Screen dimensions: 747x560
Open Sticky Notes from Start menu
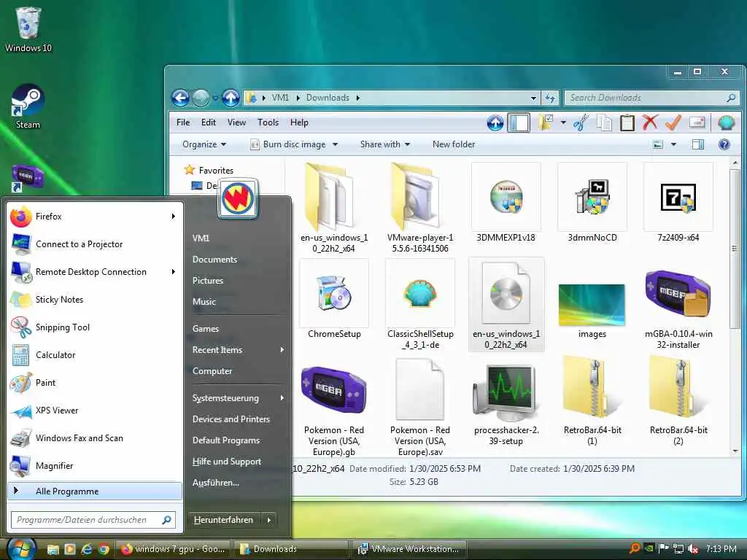pos(96,300)
